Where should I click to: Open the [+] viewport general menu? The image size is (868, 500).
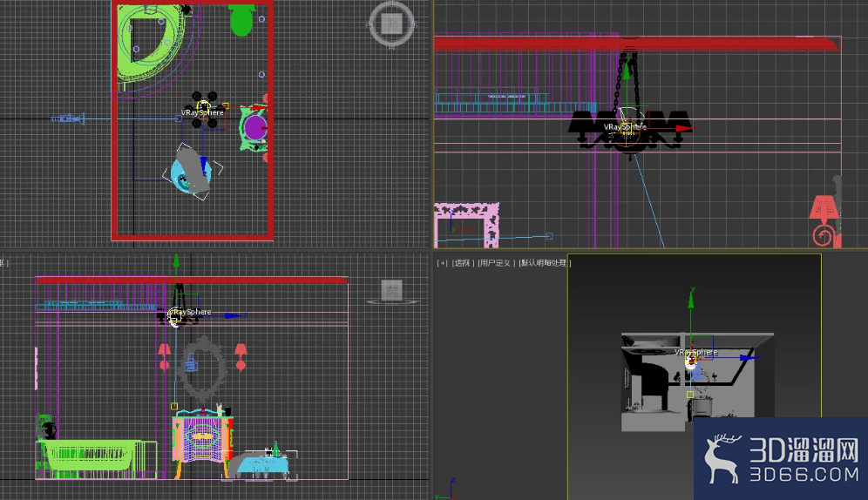443,263
